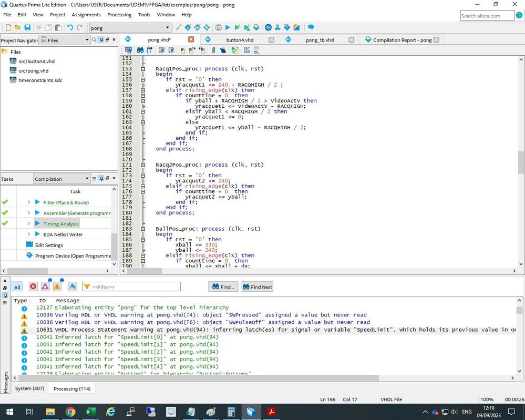Screen dimensions: 525x420
Task: Open the Chrome icon in taskbar
Action: 70,412
